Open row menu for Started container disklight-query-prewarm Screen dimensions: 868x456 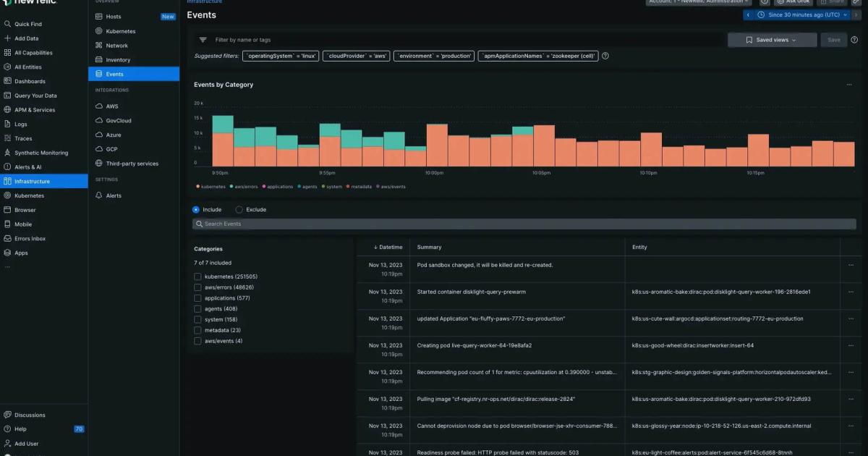(851, 292)
